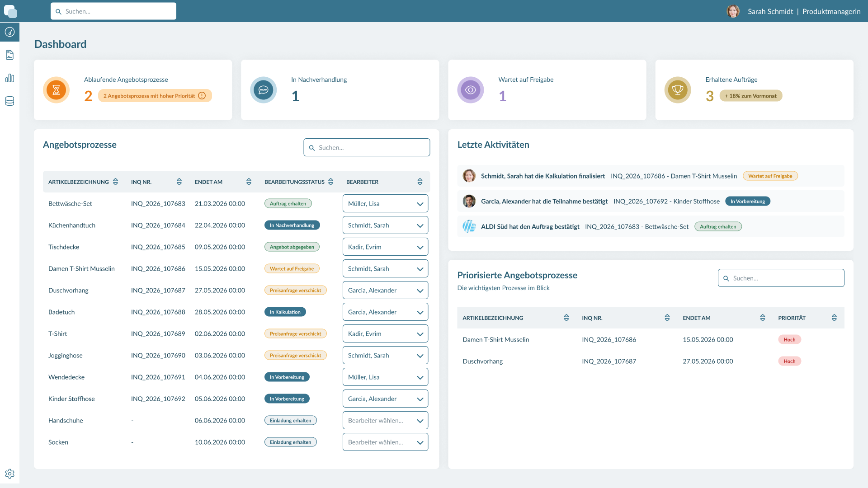Open Bearbeiter dropdown for Kinder Stoffhose row
The image size is (868, 488).
pyautogui.click(x=385, y=399)
